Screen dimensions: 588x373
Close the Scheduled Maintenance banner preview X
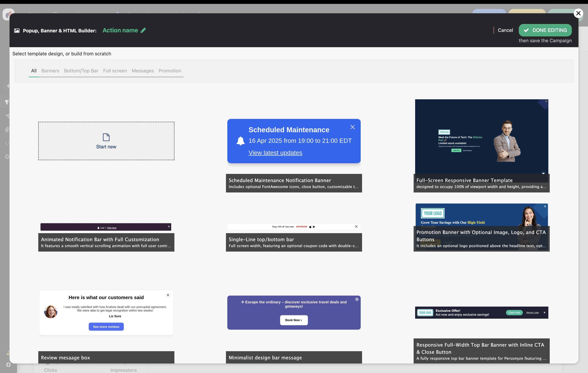(x=353, y=127)
